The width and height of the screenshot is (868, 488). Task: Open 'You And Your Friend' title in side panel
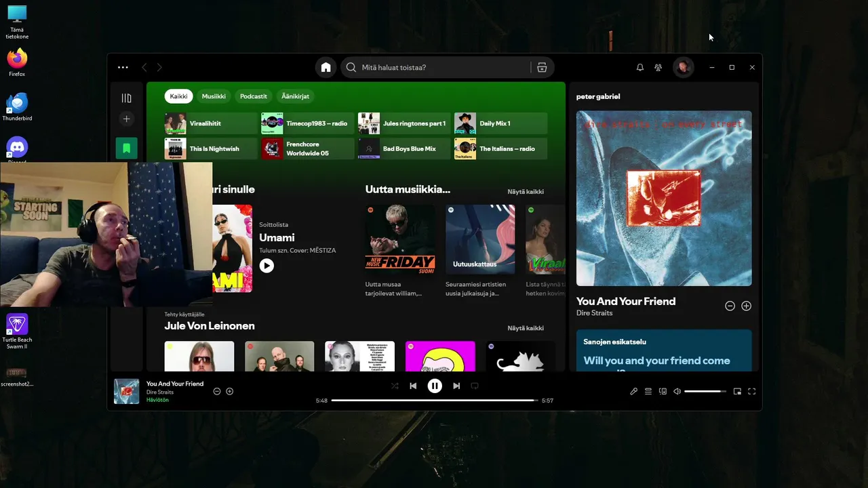click(x=626, y=301)
